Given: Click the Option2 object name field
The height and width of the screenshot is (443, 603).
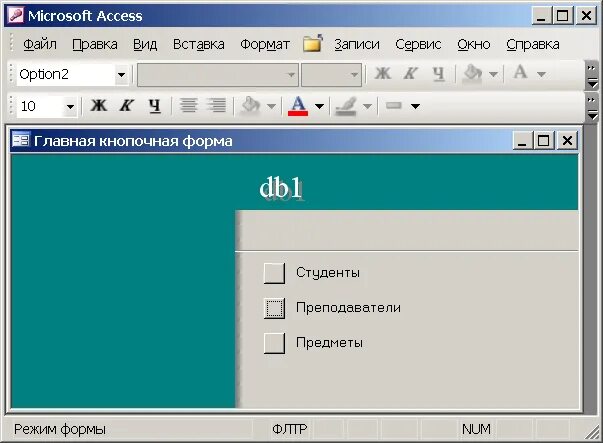Looking at the screenshot, I should coord(66,75).
